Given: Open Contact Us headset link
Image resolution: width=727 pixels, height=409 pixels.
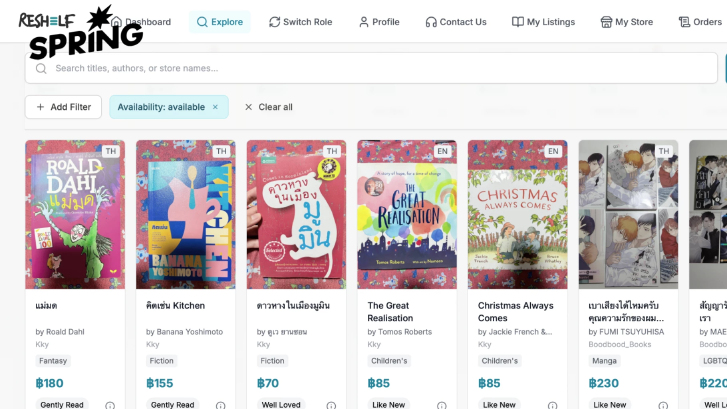Looking at the screenshot, I should coord(455,22).
